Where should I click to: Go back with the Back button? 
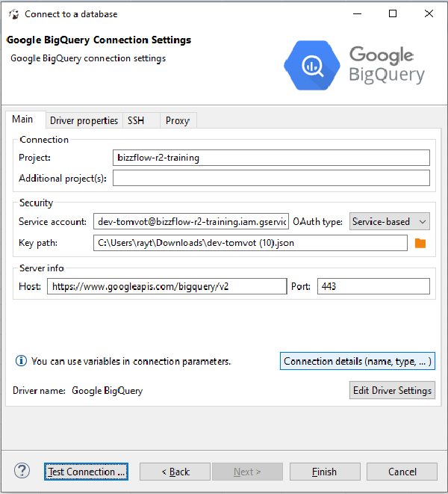click(175, 472)
